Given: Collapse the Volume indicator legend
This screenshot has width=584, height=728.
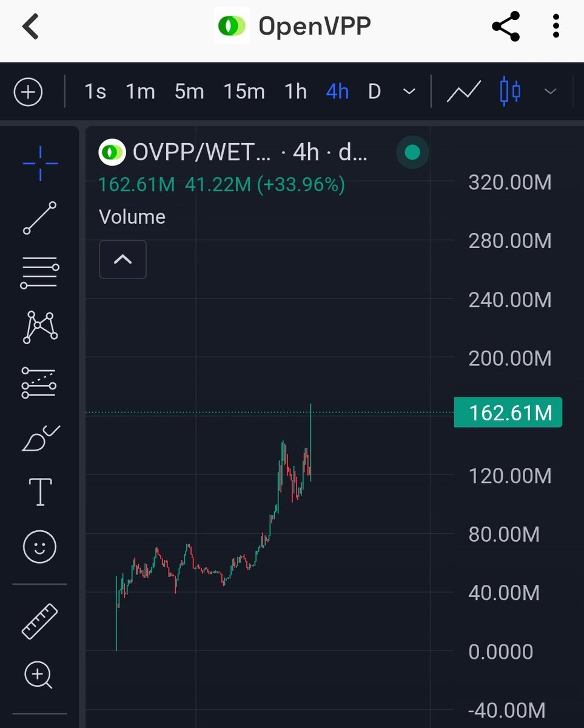Looking at the screenshot, I should [x=123, y=260].
